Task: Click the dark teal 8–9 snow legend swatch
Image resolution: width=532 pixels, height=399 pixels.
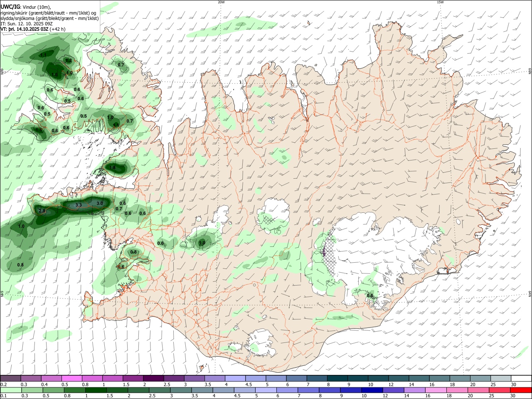Action: tap(337, 378)
